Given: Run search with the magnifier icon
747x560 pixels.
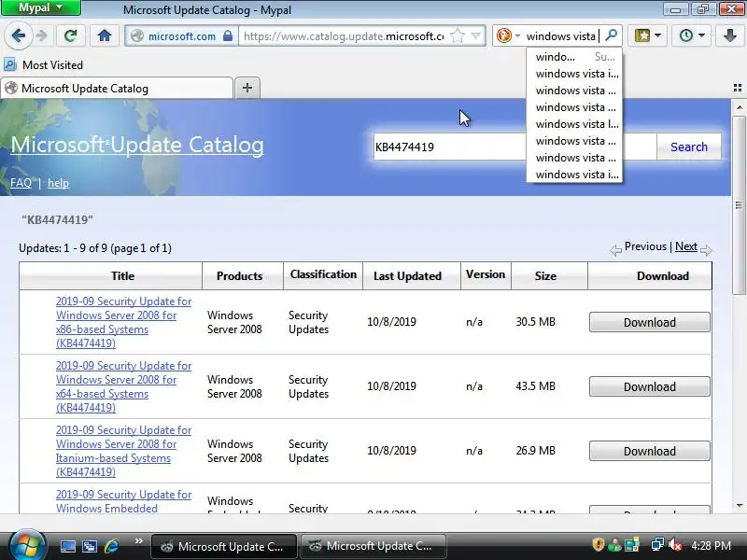Looking at the screenshot, I should (611, 35).
